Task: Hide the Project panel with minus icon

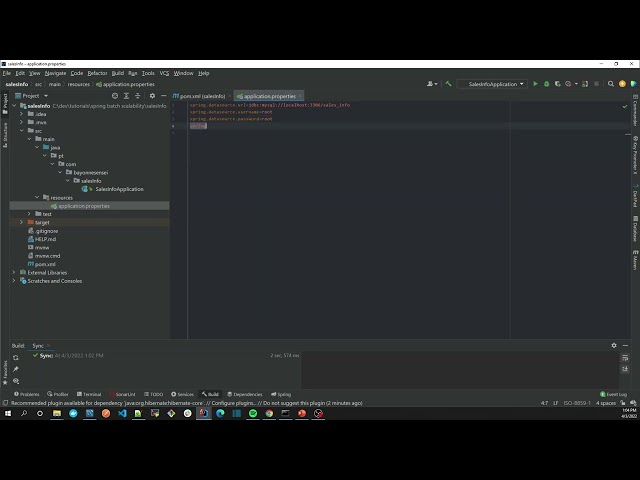Action: pyautogui.click(x=164, y=96)
